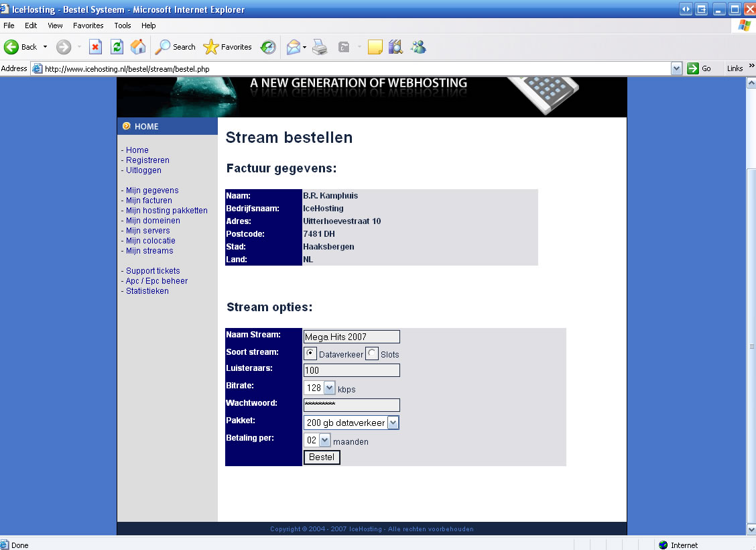Open the History toolbar icon

click(x=268, y=47)
